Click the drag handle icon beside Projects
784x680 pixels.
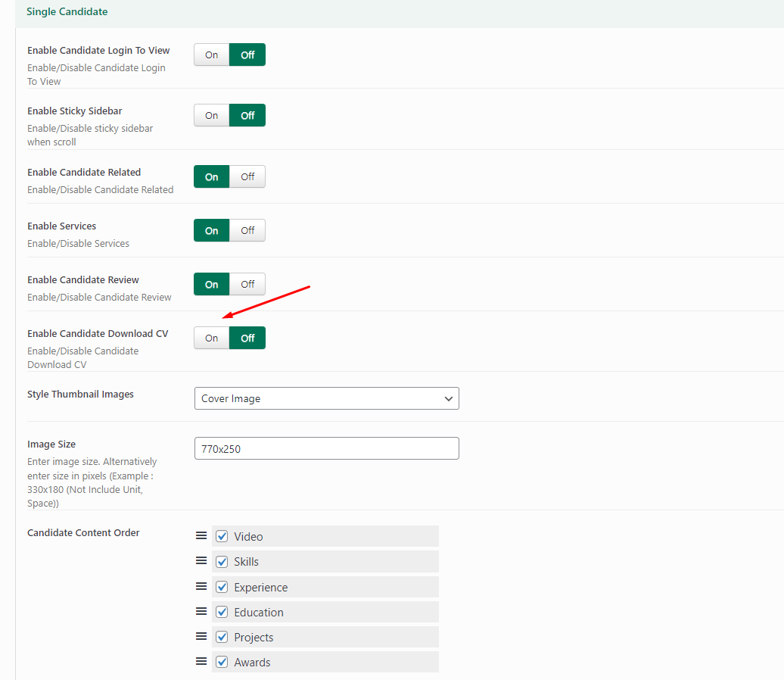tap(201, 636)
